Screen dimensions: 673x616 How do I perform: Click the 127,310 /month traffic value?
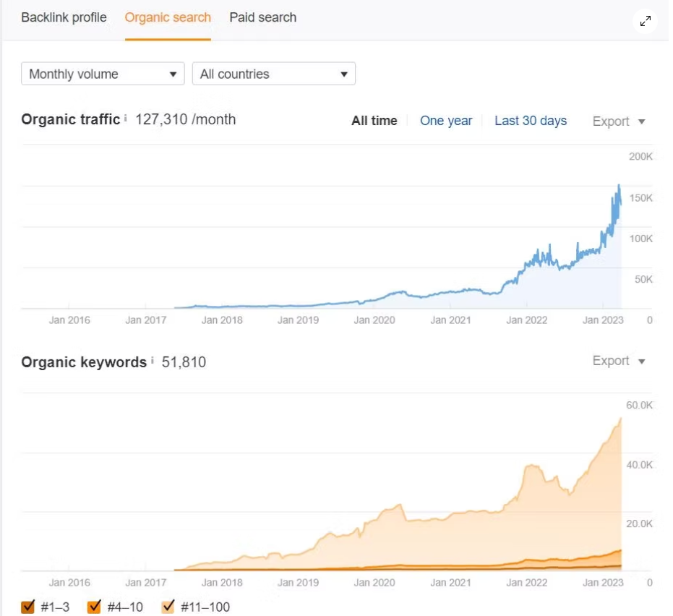(x=186, y=119)
